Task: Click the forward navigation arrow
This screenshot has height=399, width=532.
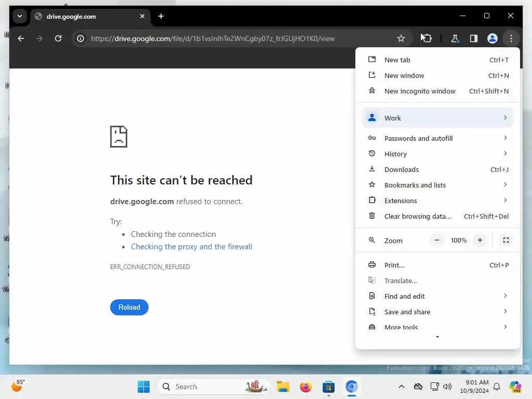Action: click(39, 38)
